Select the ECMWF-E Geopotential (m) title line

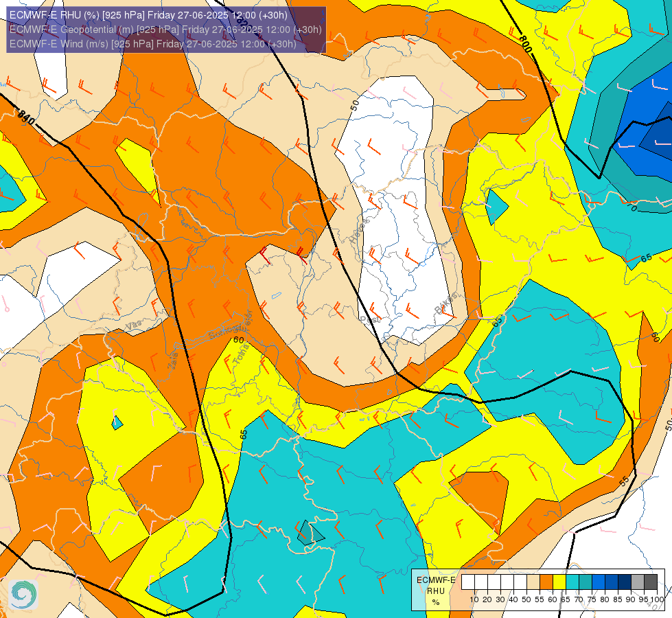pos(165,30)
